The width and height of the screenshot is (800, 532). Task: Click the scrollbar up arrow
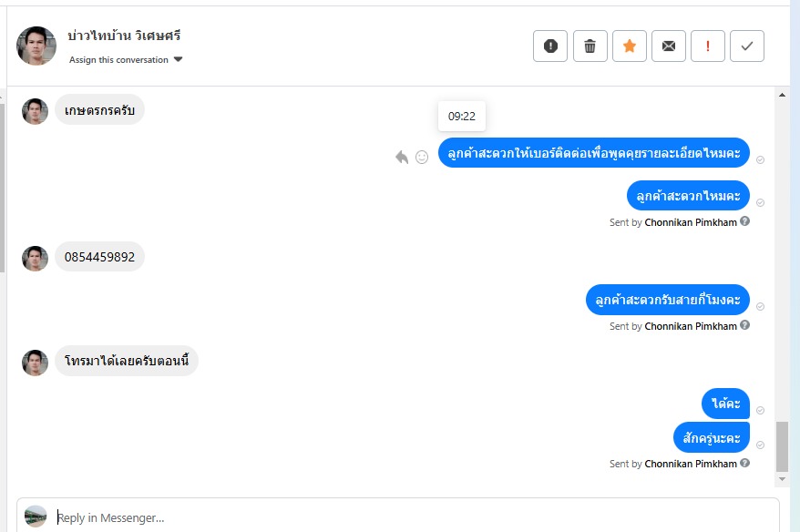click(x=782, y=95)
